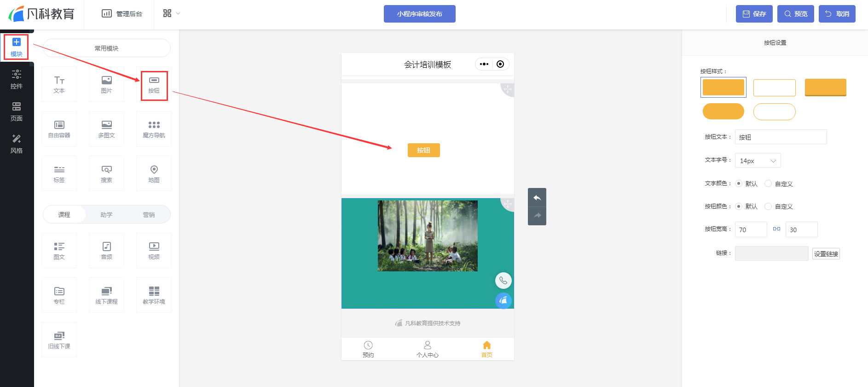Click the button height field showing 30

[x=802, y=229]
